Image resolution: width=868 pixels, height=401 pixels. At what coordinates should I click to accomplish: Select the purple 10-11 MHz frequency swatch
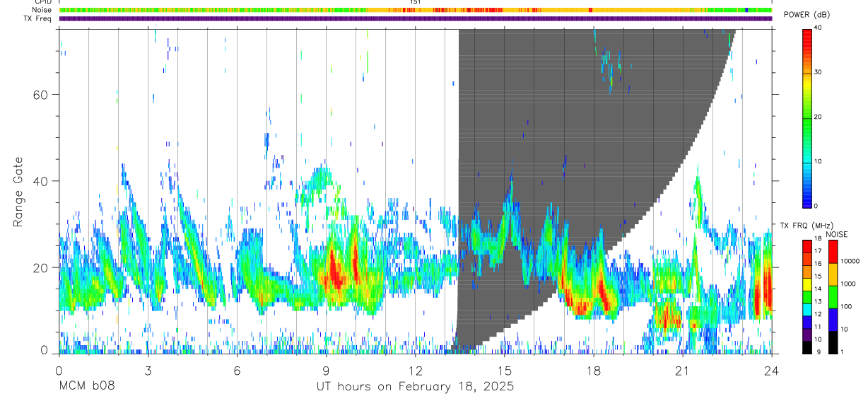[807, 335]
